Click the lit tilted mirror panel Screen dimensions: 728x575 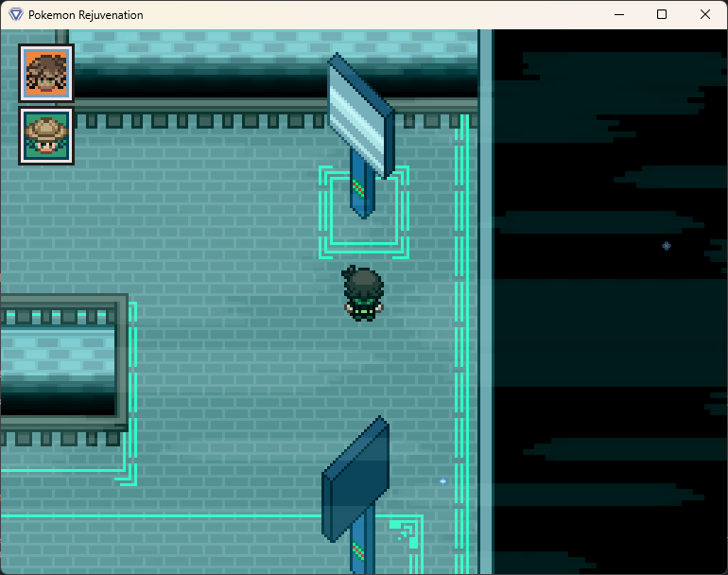(361, 116)
